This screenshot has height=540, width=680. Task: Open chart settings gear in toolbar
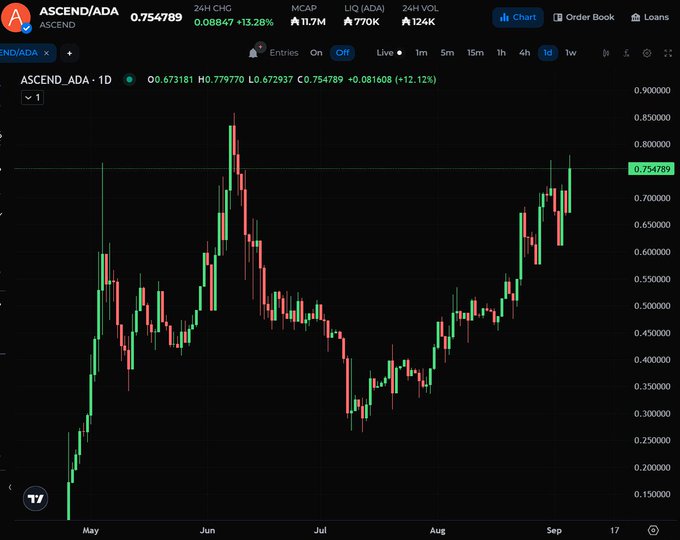click(x=647, y=53)
